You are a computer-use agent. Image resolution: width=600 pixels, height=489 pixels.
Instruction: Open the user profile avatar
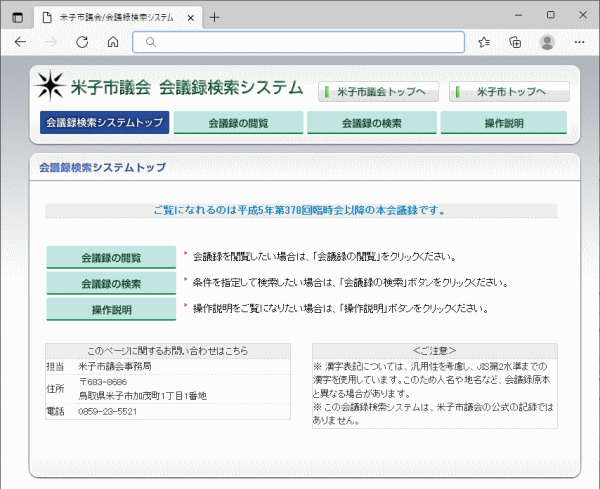pyautogui.click(x=547, y=42)
